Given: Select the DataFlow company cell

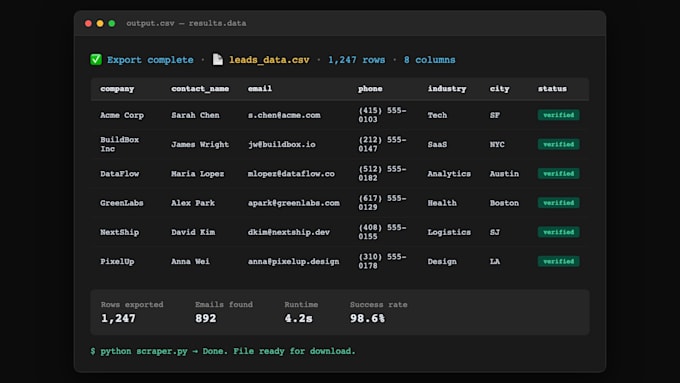Looking at the screenshot, I should (120, 173).
